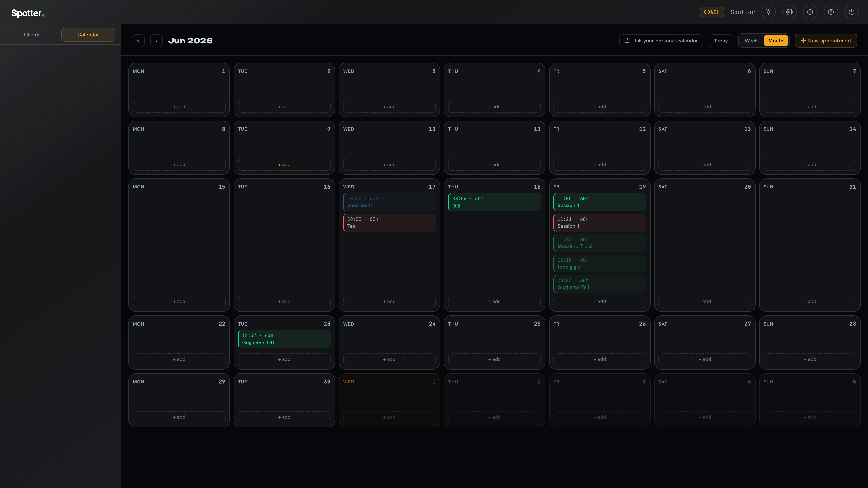The image size is (868, 488).
Task: Go to previous month with left chevron
Action: click(x=138, y=41)
